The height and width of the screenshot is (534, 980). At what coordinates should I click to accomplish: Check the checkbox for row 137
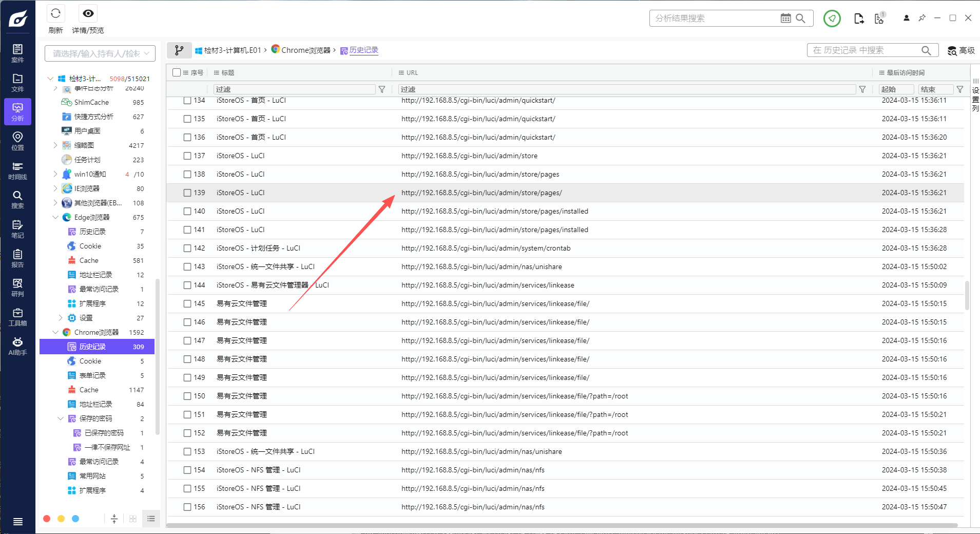[187, 156]
